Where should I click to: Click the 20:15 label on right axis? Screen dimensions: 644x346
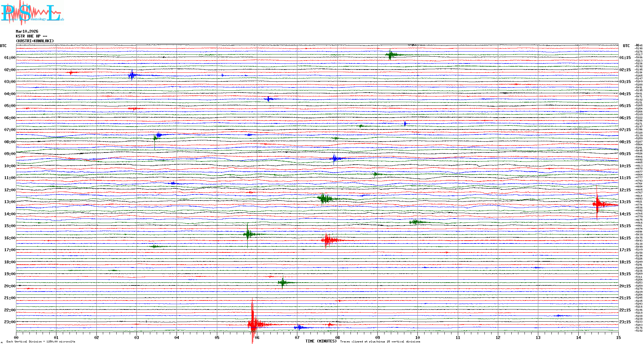tap(625, 286)
